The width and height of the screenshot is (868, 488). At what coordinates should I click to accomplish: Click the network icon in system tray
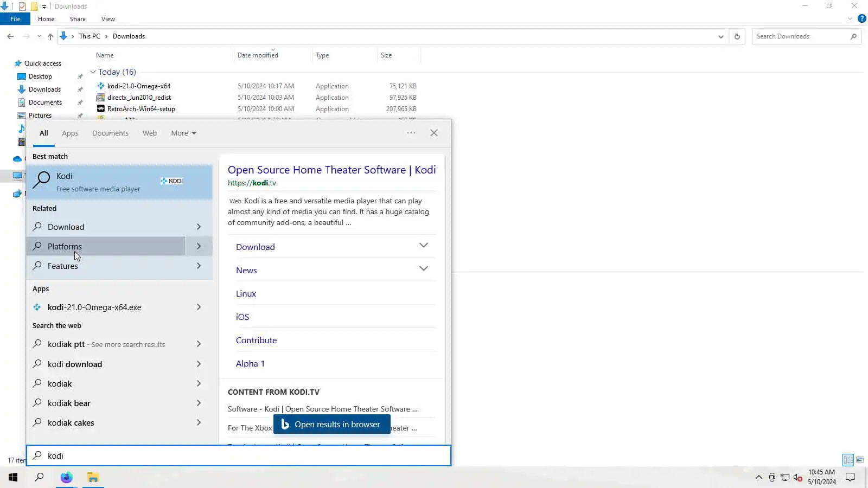(x=785, y=477)
